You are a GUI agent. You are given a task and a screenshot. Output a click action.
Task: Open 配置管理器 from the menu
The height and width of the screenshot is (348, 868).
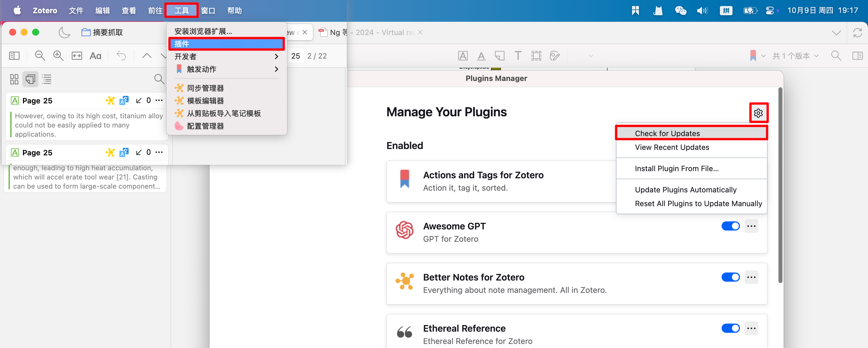(x=226, y=126)
